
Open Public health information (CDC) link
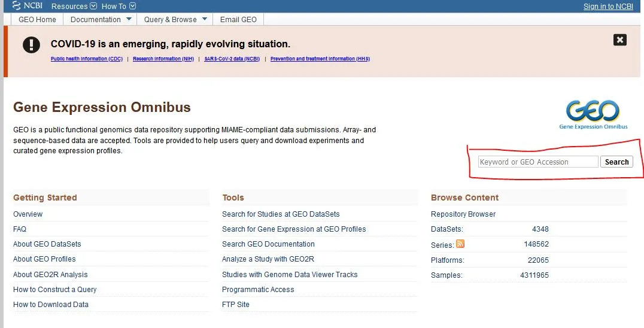[x=86, y=59]
